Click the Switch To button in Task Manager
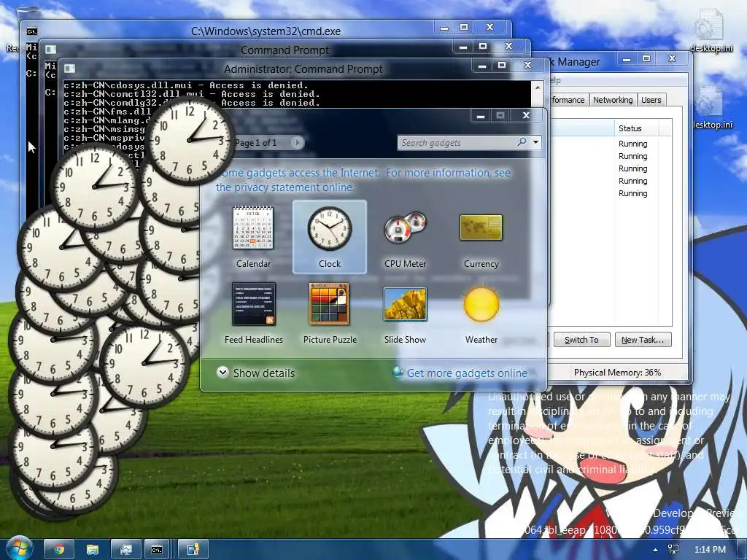Screen dimensions: 747x560 click(x=581, y=340)
